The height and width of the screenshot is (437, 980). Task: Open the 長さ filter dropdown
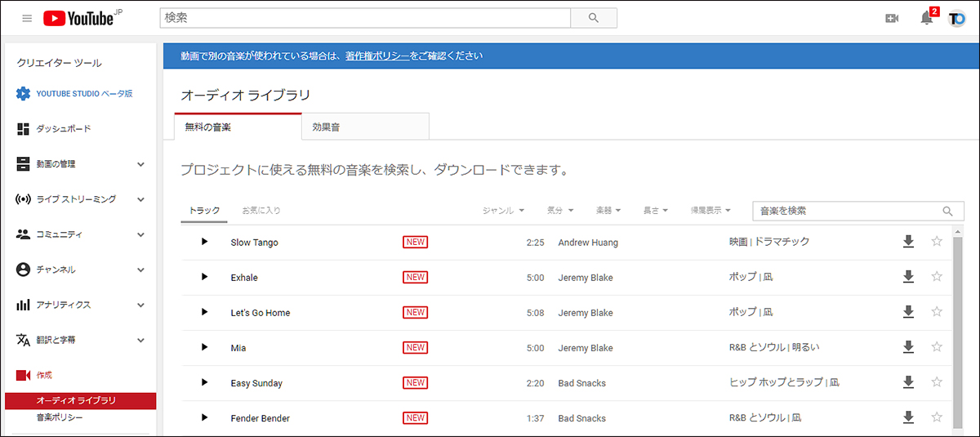pyautogui.click(x=657, y=211)
